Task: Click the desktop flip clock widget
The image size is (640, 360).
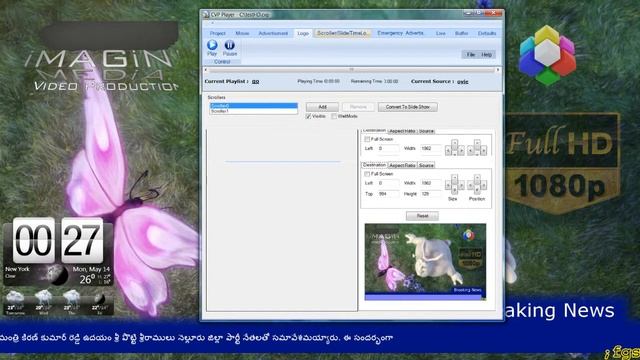Action: pos(58,241)
